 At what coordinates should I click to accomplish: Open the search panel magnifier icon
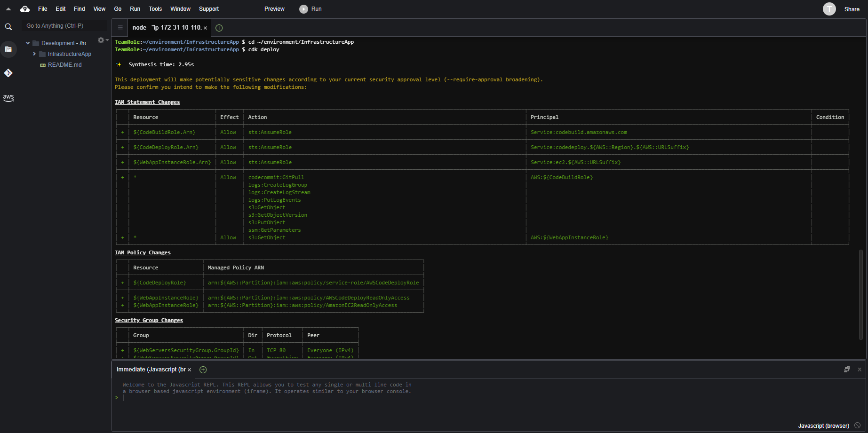tap(8, 27)
